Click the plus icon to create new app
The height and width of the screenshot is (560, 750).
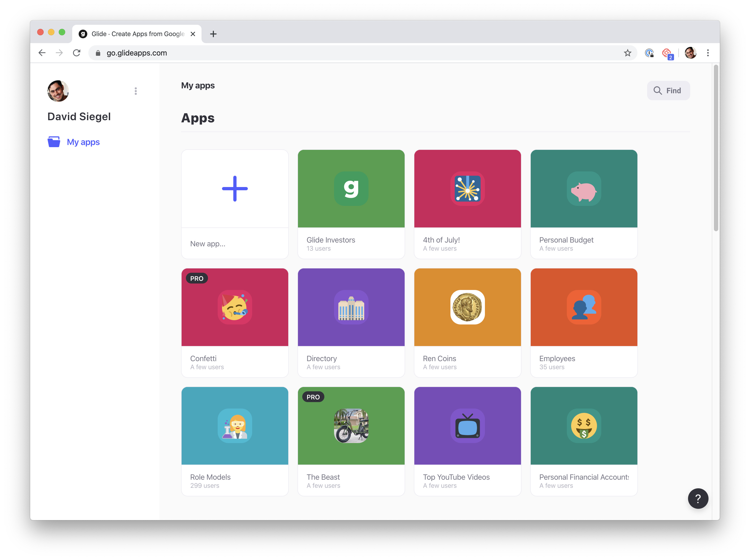pyautogui.click(x=235, y=188)
